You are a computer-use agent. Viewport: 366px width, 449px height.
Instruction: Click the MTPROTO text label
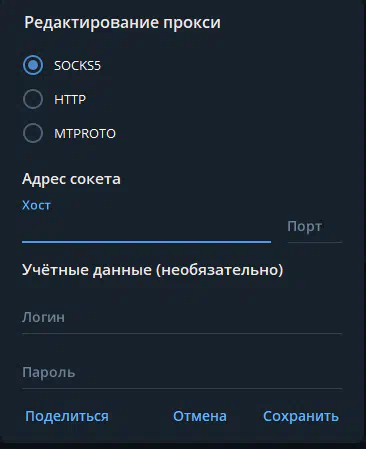point(85,133)
